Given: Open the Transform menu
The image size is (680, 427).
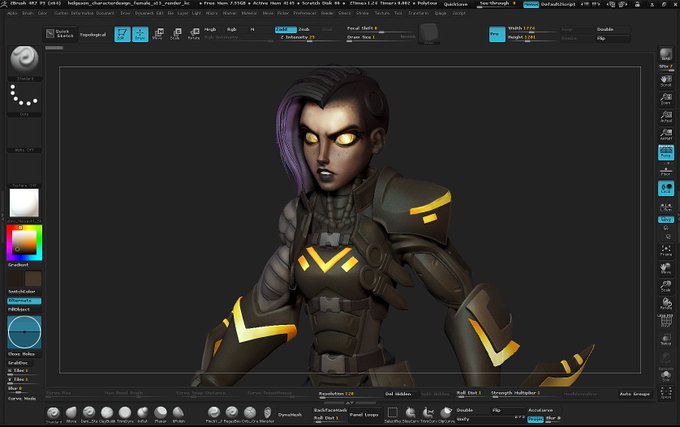Looking at the screenshot, I should point(418,13).
